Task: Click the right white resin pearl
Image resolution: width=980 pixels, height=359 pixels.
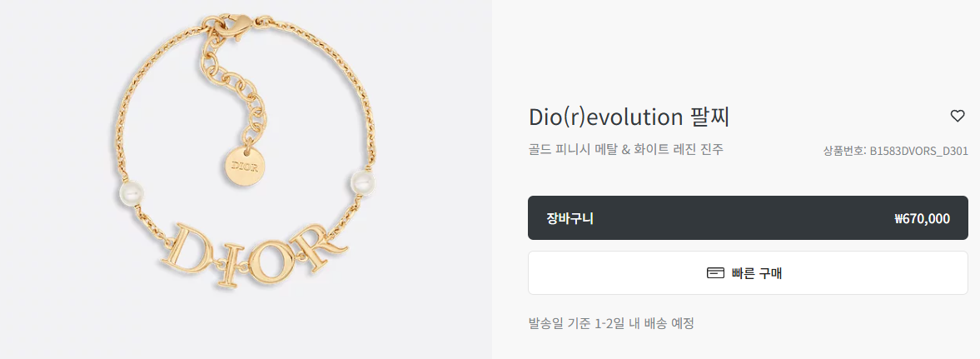Action: [361, 182]
